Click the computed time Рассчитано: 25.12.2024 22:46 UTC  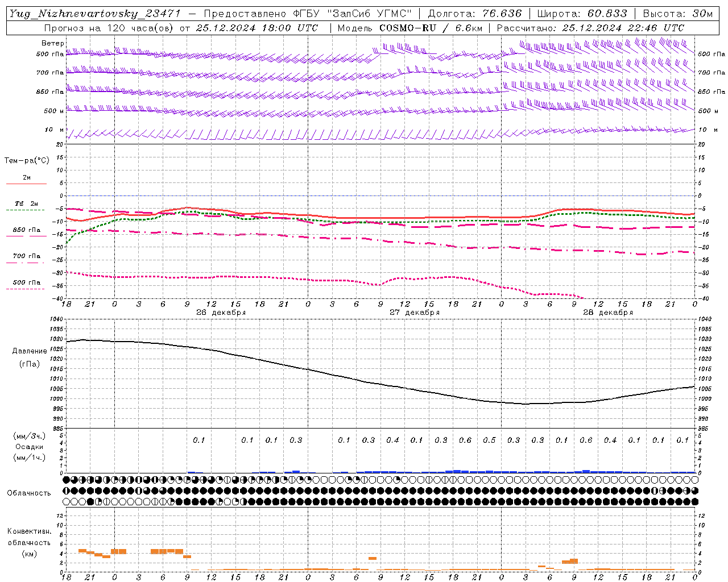pyautogui.click(x=590, y=28)
